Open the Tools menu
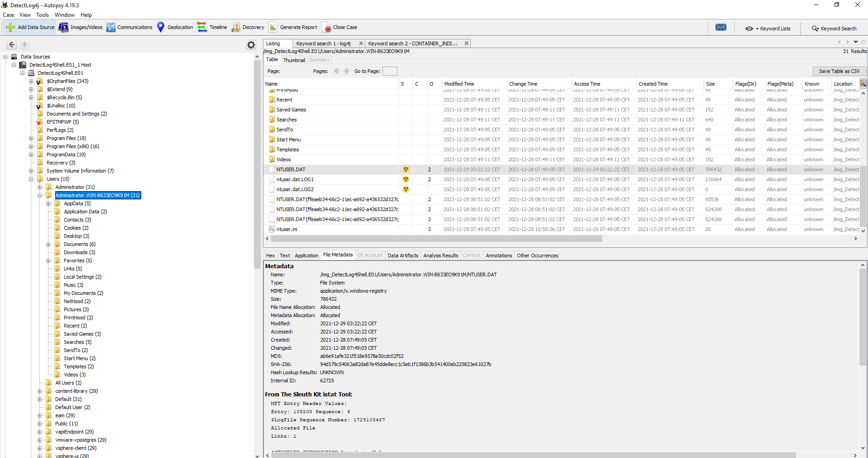 43,15
